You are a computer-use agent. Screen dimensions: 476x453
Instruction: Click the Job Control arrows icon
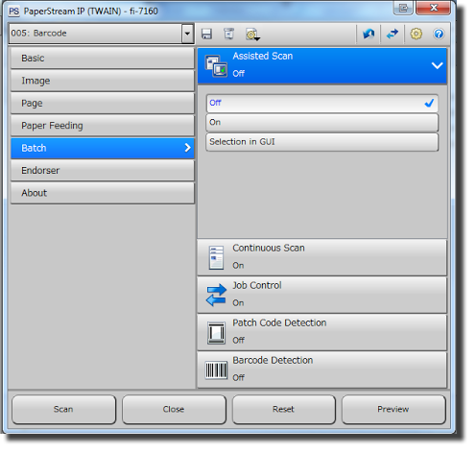216,295
